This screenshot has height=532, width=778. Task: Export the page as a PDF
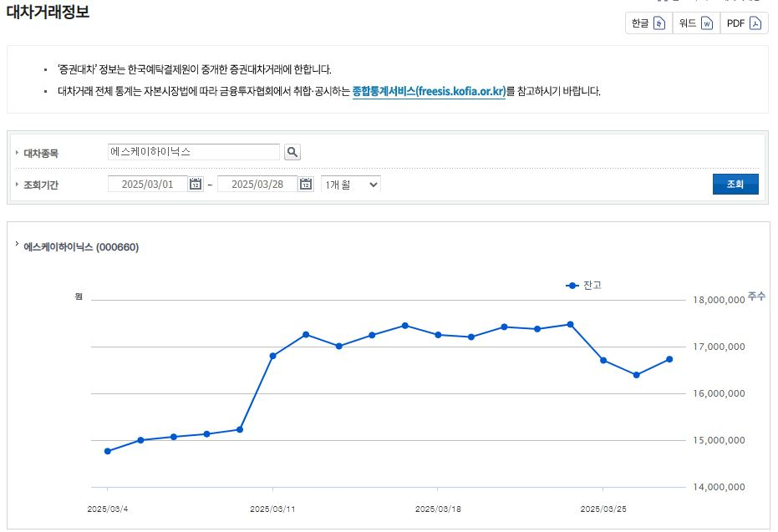coord(744,23)
